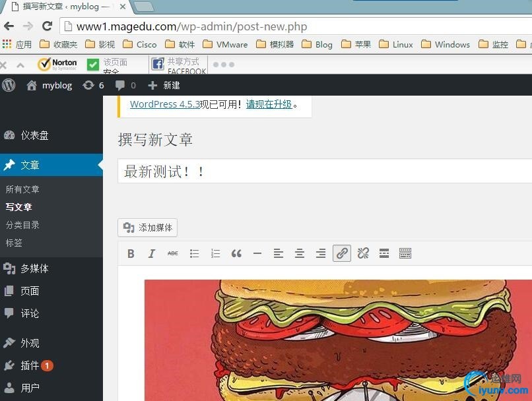Open the comments bubble in admin bar
Screen dimensions: 532x401
click(x=125, y=86)
